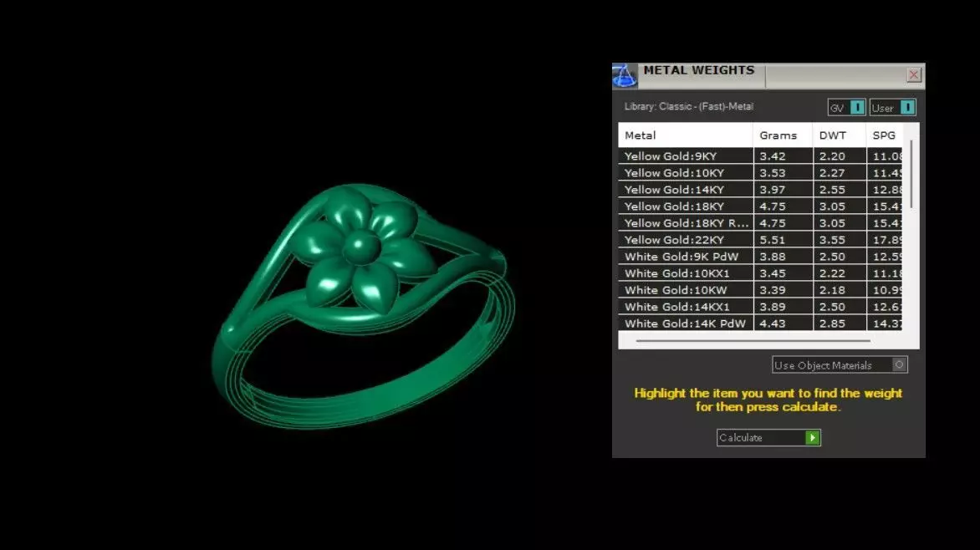Select the Yellow Gold:9KY row
Viewport: 980px width, 550px height.
760,156
